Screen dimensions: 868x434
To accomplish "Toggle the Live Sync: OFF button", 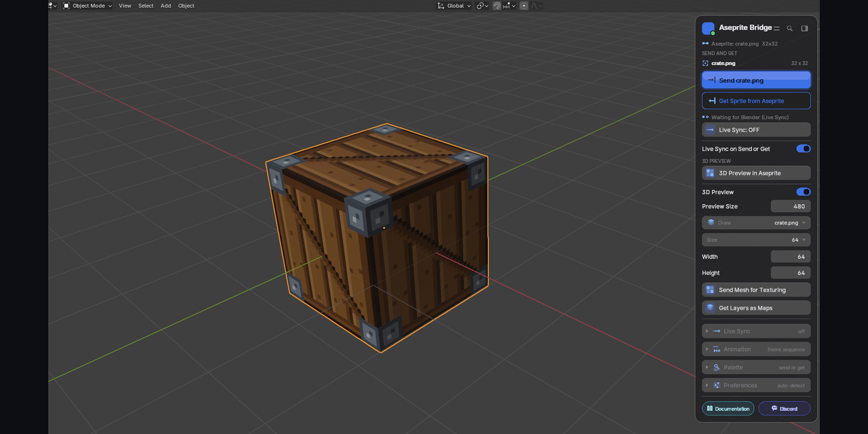I will pyautogui.click(x=756, y=130).
